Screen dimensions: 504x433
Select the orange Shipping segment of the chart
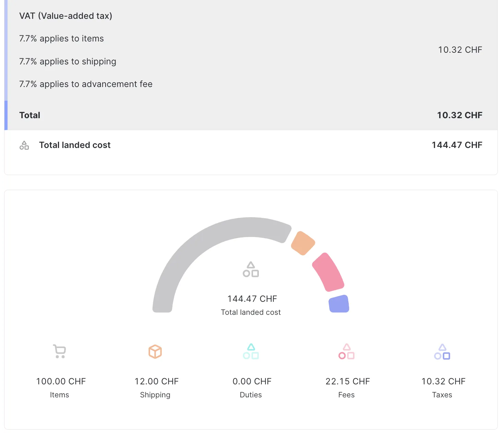tap(303, 243)
